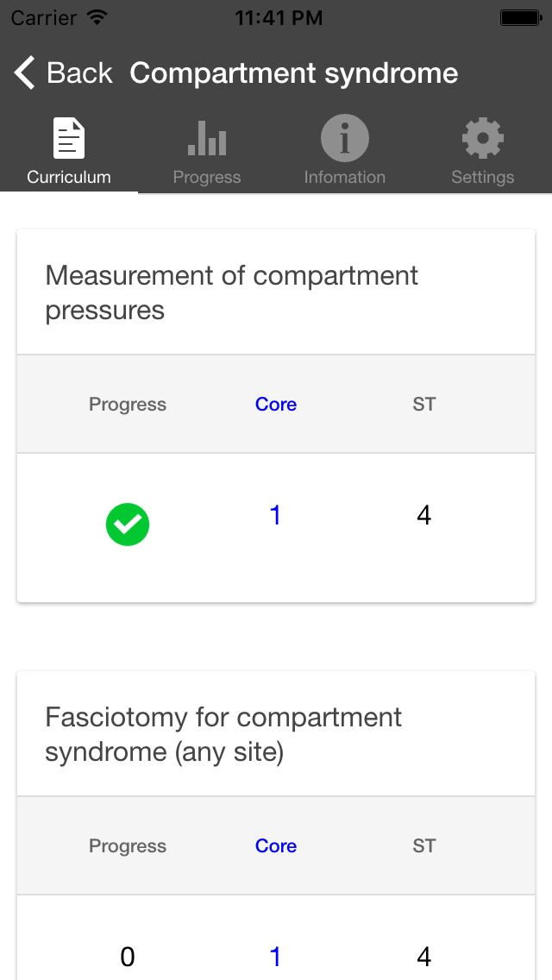Tap the Back button text

(79, 73)
